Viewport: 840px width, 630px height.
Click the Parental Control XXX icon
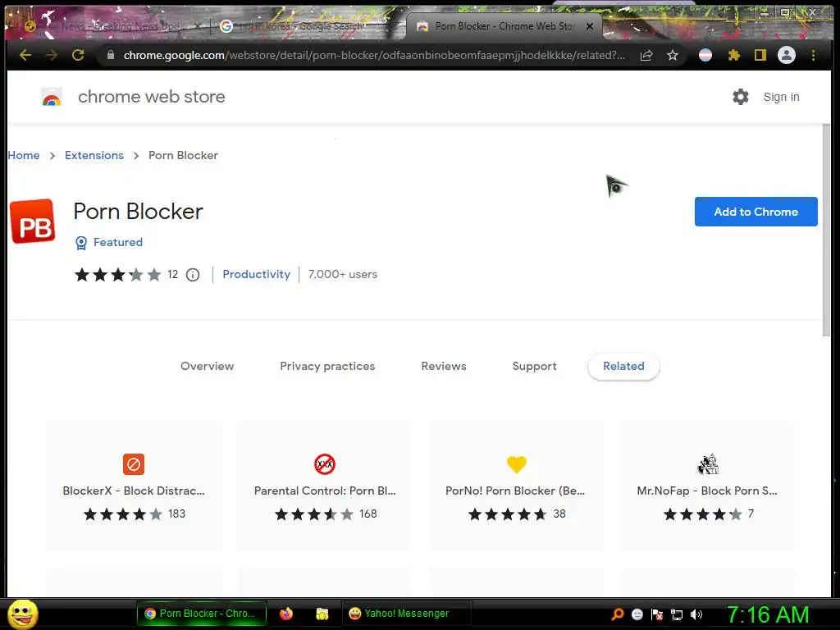click(325, 464)
